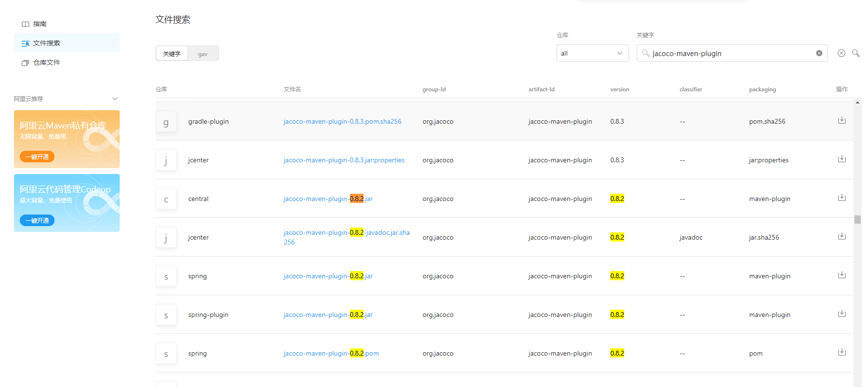This screenshot has width=868, height=387.
Task: Click the classifier column header
Action: click(691, 89)
